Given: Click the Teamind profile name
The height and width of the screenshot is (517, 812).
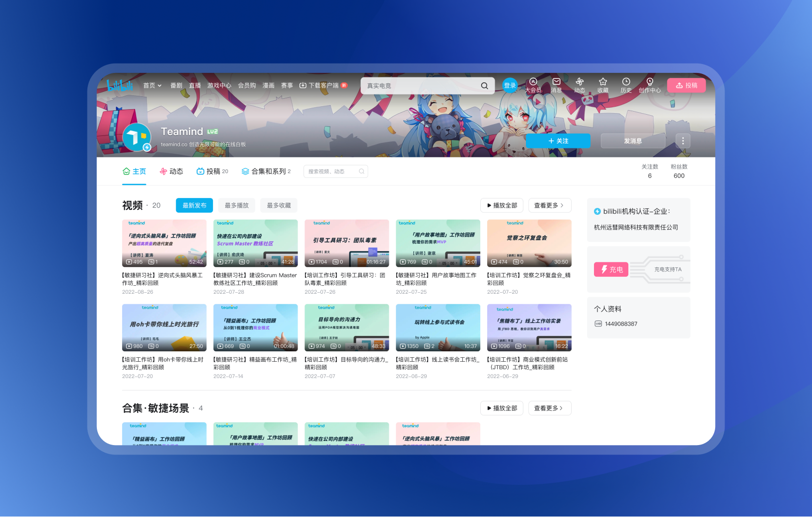Looking at the screenshot, I should pos(182,131).
